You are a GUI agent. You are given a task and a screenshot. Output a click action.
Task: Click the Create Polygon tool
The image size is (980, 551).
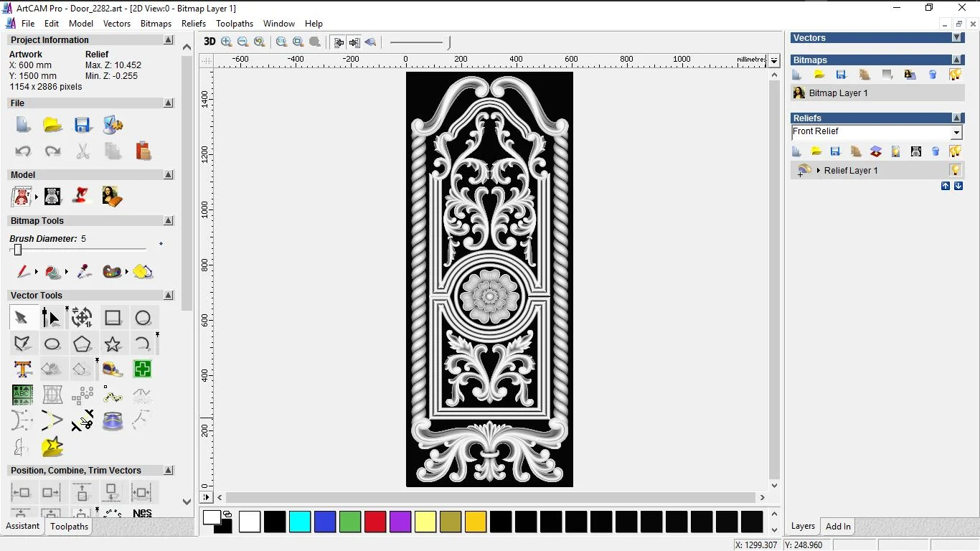[x=83, y=344]
